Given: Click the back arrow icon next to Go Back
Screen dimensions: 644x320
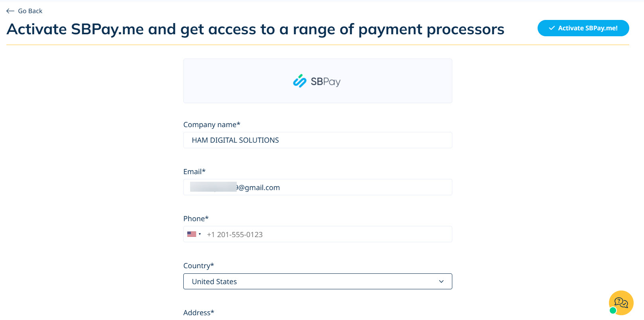Looking at the screenshot, I should click(10, 11).
